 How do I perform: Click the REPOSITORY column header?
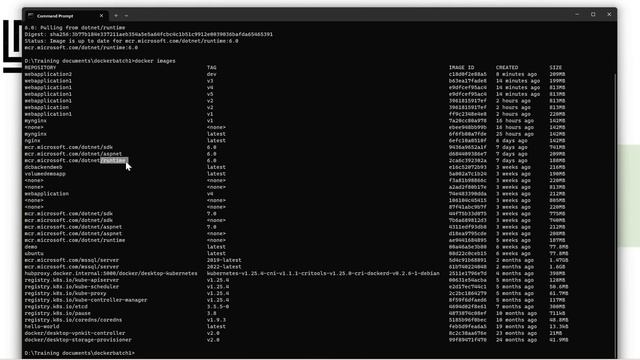40,67
